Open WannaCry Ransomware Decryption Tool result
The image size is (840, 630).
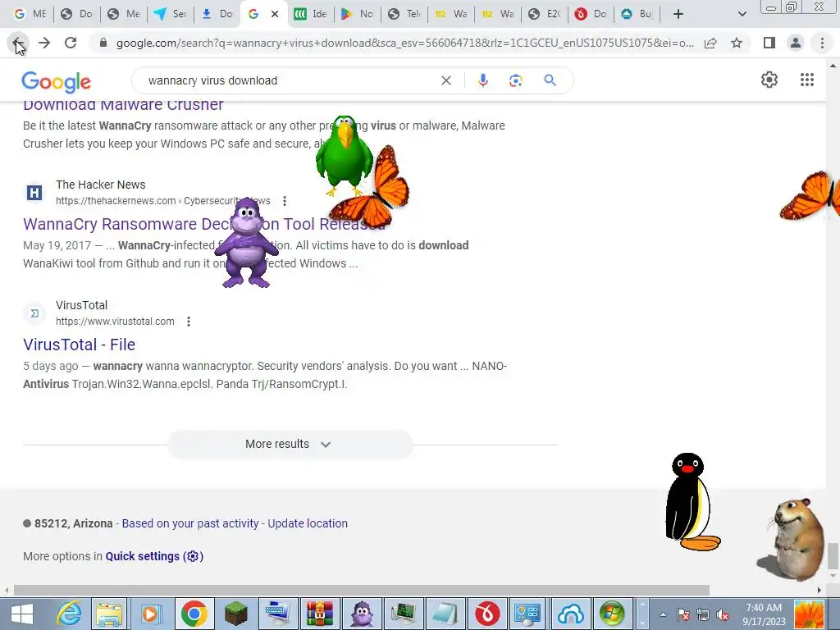point(204,224)
